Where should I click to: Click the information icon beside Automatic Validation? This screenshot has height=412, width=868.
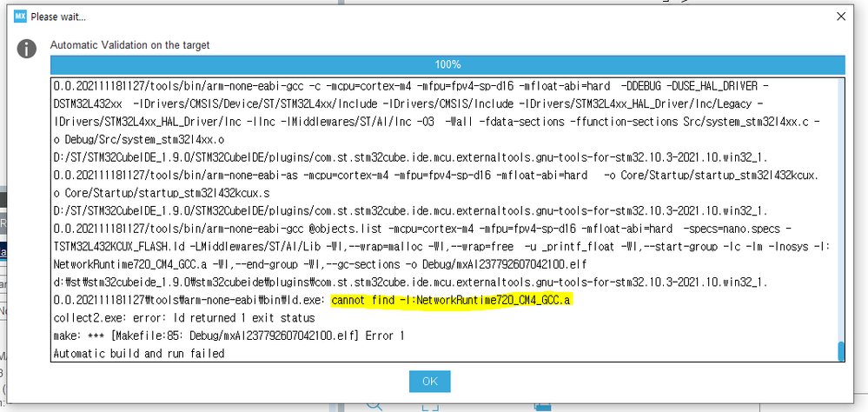point(26,49)
